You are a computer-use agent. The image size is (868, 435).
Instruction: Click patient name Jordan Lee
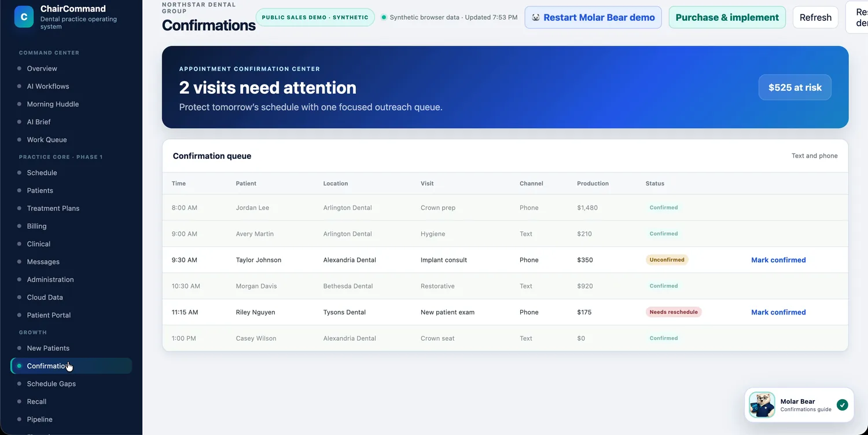(252, 208)
